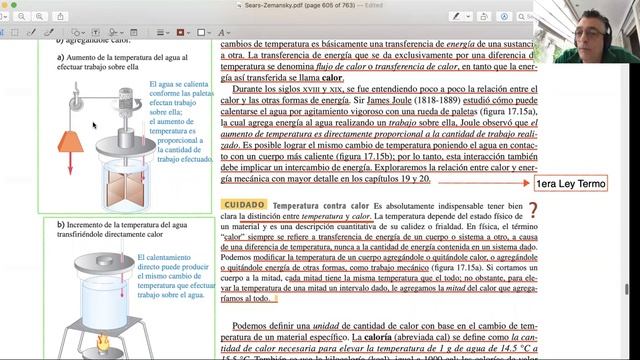Click caption 'a) Aumento de la temperatura del agua'
This screenshot has height=360, width=640.
coord(122,62)
